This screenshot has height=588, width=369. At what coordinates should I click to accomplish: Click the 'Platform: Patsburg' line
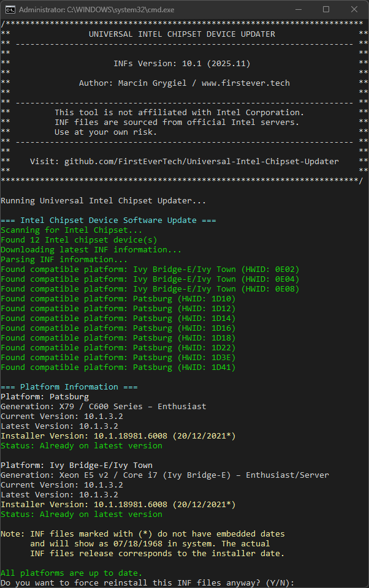click(44, 396)
